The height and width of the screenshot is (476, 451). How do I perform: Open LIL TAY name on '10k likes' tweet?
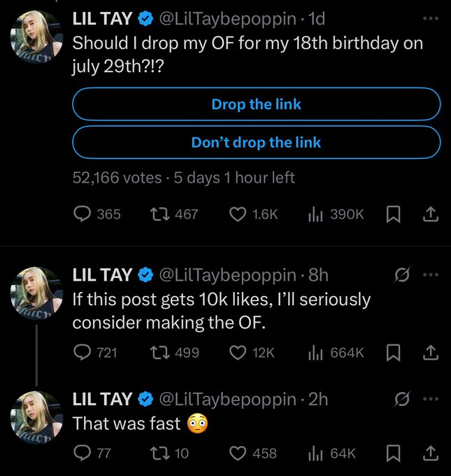(103, 276)
